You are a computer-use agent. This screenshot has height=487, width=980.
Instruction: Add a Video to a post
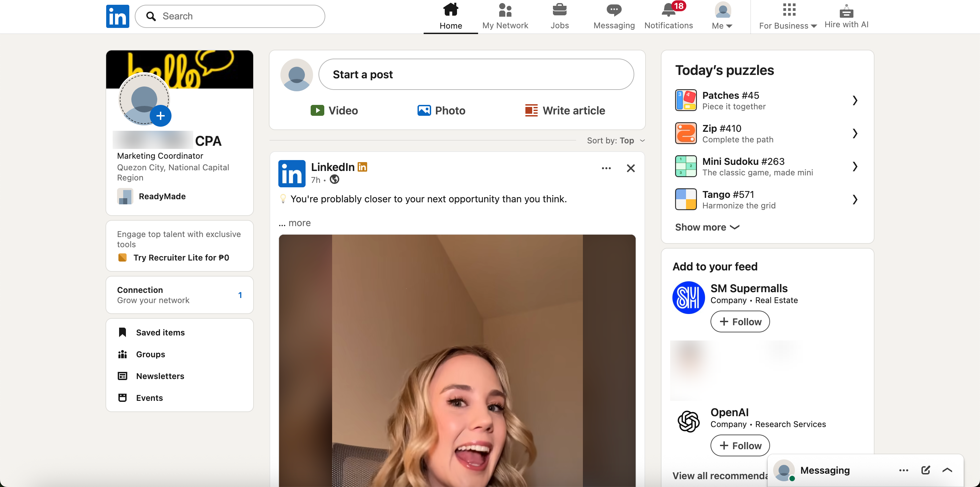(x=334, y=110)
